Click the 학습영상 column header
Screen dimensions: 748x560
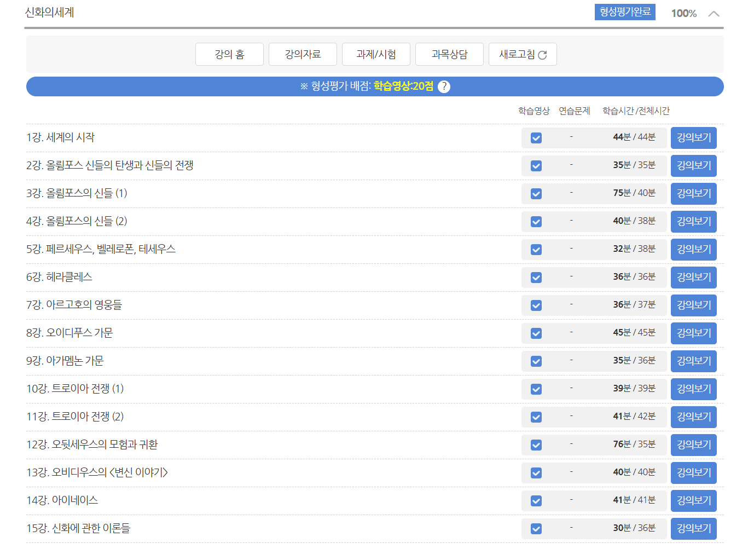pos(534,111)
